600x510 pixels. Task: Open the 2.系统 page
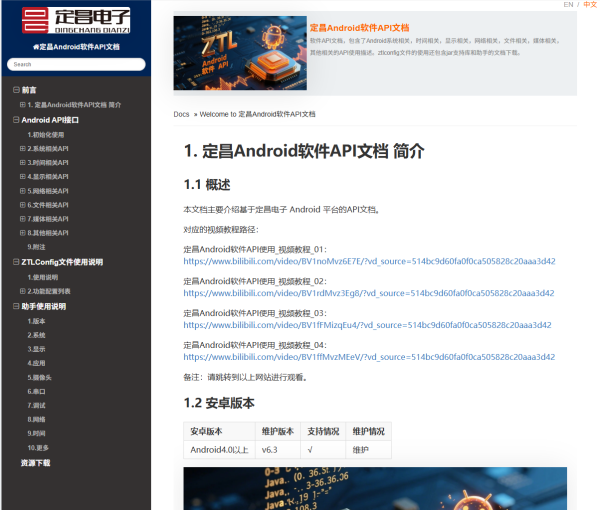coord(36,335)
